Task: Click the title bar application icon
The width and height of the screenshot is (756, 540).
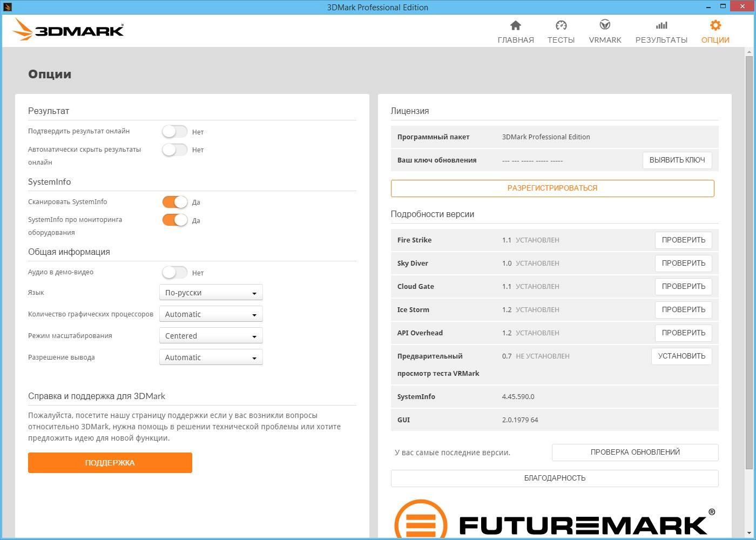Action: 7,7
